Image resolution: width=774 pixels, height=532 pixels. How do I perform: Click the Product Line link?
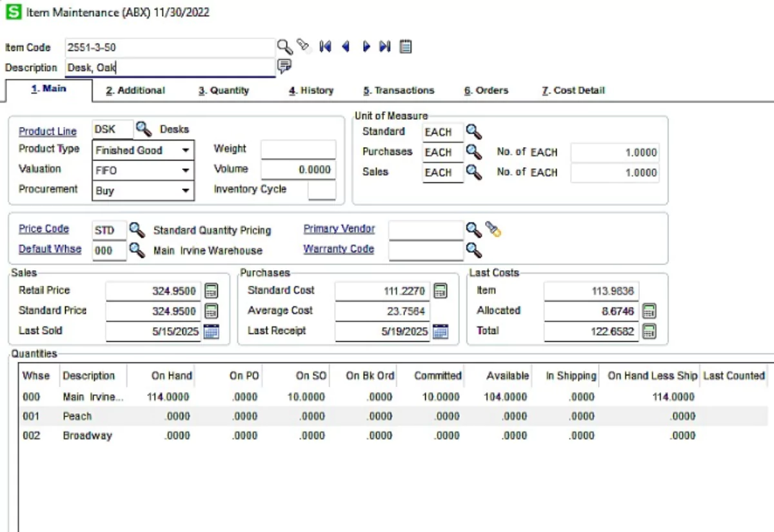coord(48,131)
